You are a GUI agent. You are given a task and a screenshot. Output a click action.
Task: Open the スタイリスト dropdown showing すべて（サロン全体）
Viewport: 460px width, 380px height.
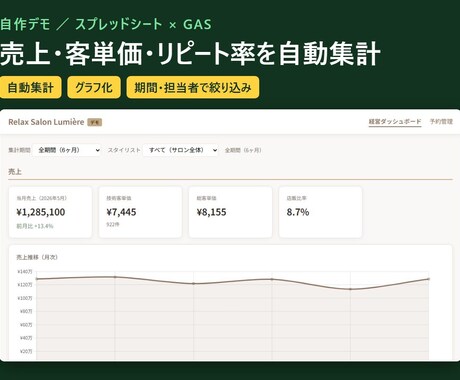(x=181, y=150)
